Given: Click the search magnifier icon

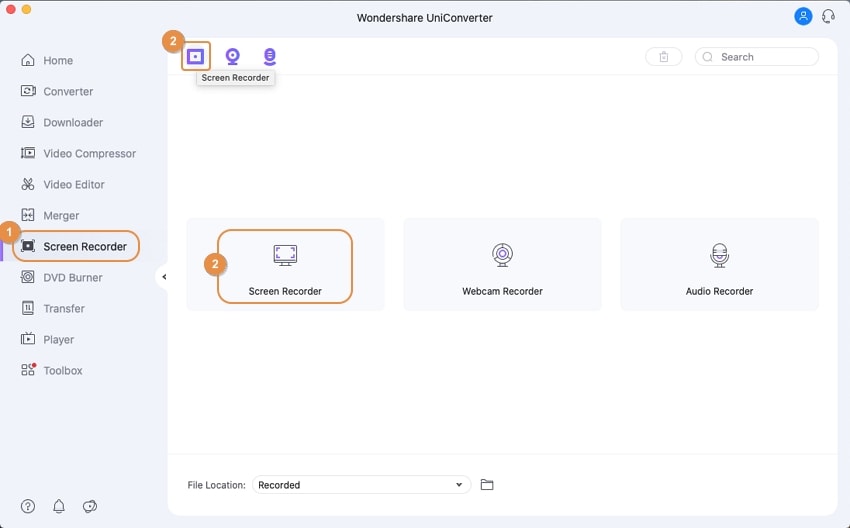Looking at the screenshot, I should [707, 57].
